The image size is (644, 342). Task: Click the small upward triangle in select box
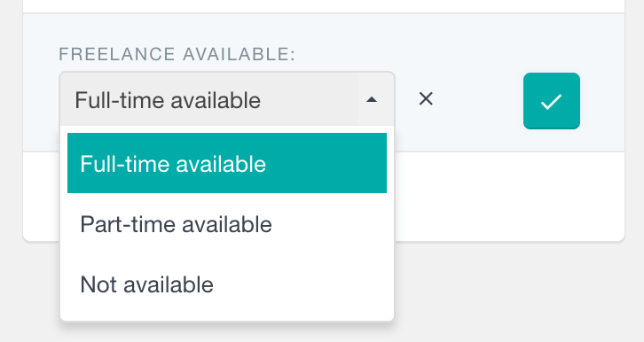pyautogui.click(x=372, y=99)
